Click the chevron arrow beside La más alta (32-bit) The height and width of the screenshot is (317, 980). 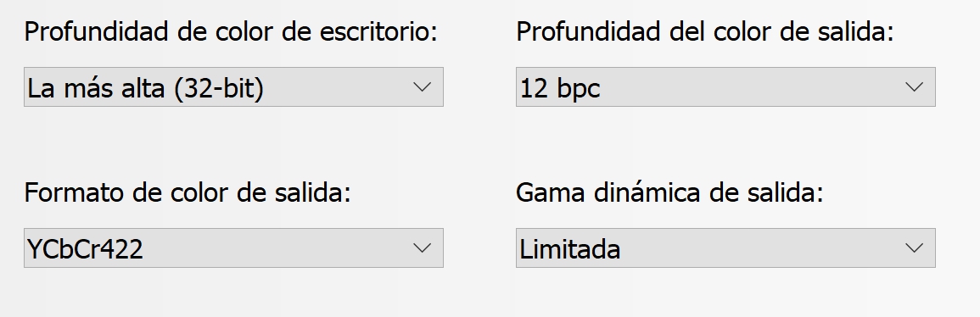click(423, 87)
